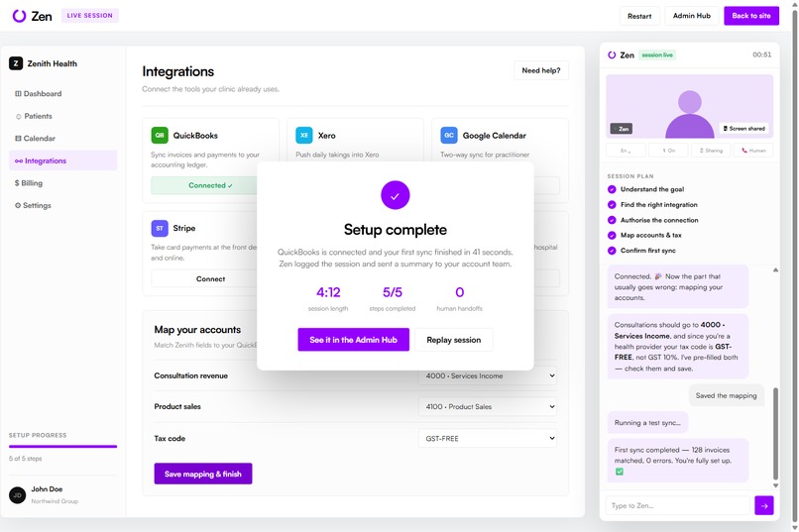
Task: Click the 00:51 session timer
Action: (x=761, y=54)
